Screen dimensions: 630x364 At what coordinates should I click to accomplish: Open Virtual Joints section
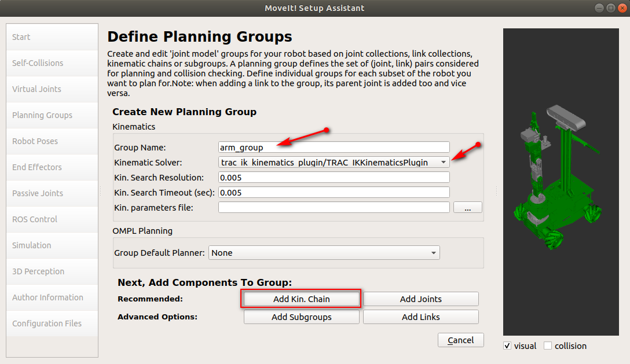[x=52, y=89]
